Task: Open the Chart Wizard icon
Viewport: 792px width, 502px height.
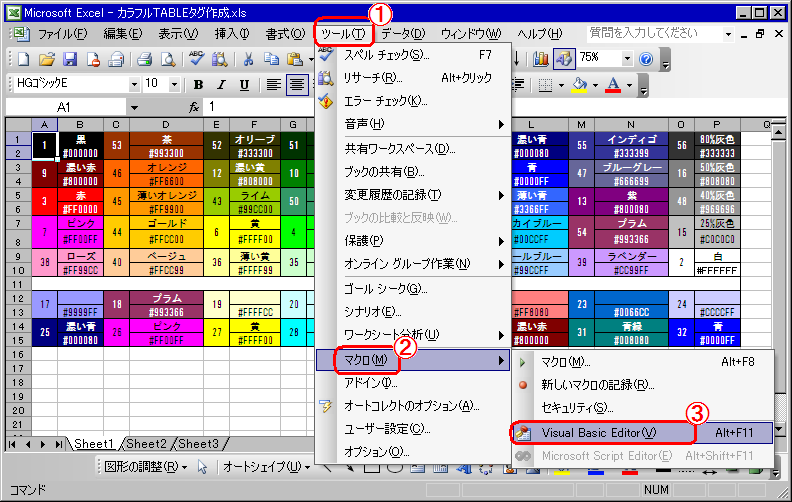Action: pyautogui.click(x=541, y=58)
